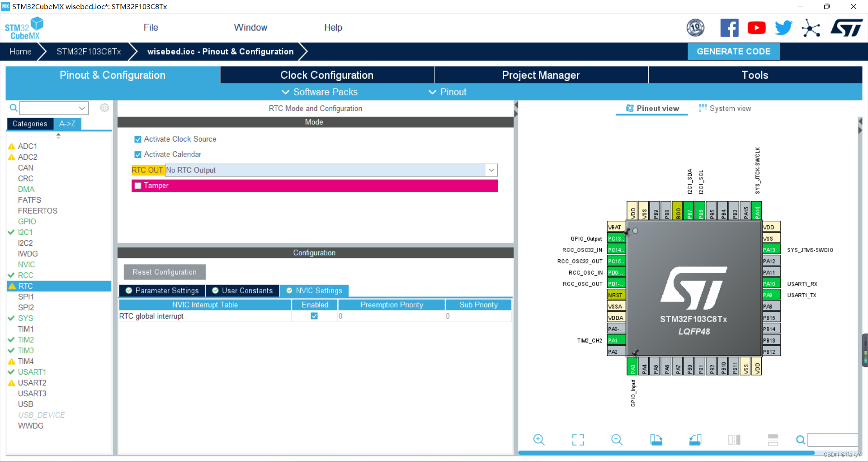
Task: Rotate chip clockwise icon in pinout toolbar
Action: click(656, 440)
